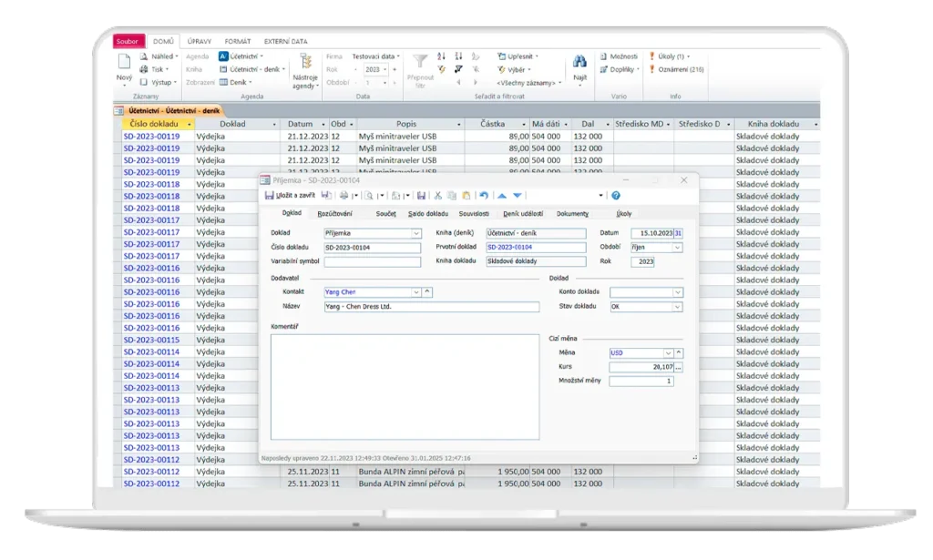The width and height of the screenshot is (933, 560).
Task: Click the Přepnout filtr funnel icon
Action: (x=419, y=62)
